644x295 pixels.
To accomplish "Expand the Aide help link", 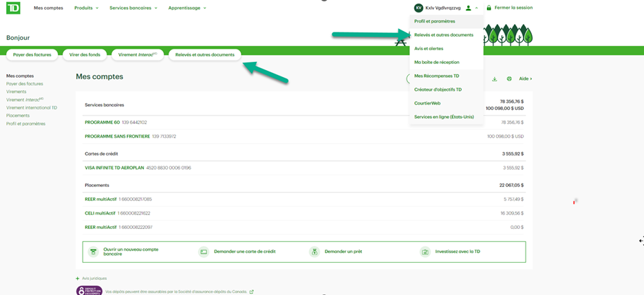I will [x=525, y=79].
